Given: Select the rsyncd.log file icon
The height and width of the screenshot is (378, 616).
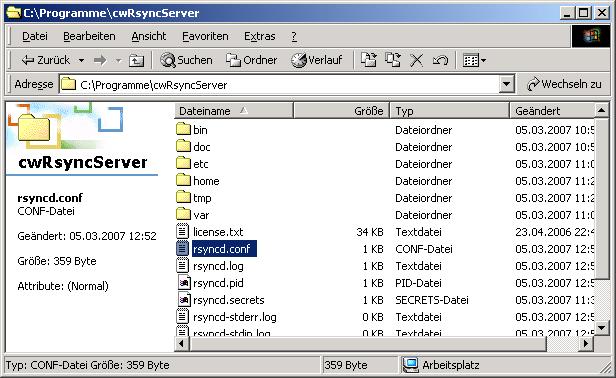Looking at the screenshot, I should tap(183, 266).
